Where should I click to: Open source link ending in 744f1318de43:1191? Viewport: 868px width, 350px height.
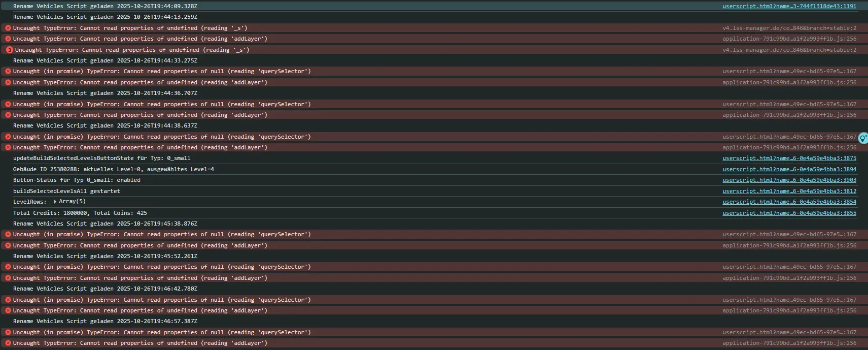click(789, 6)
